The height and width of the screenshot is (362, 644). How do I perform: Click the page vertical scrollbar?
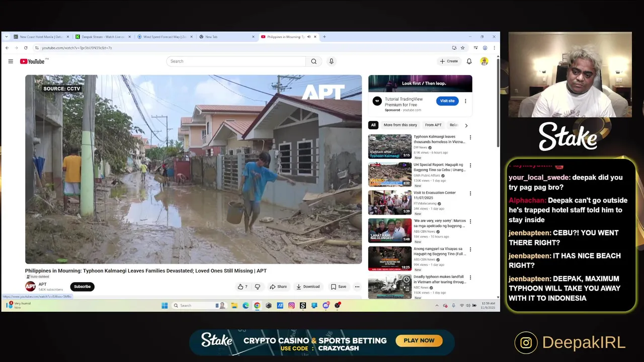click(x=498, y=102)
